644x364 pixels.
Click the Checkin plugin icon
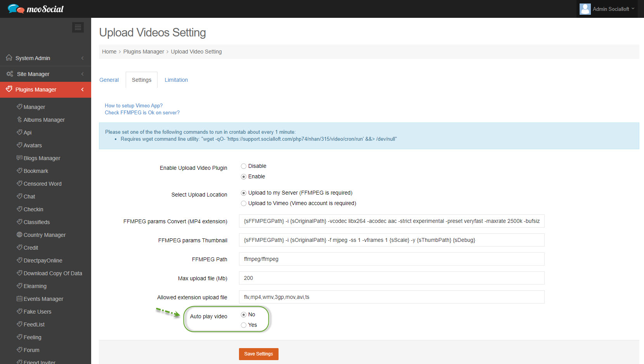point(19,209)
